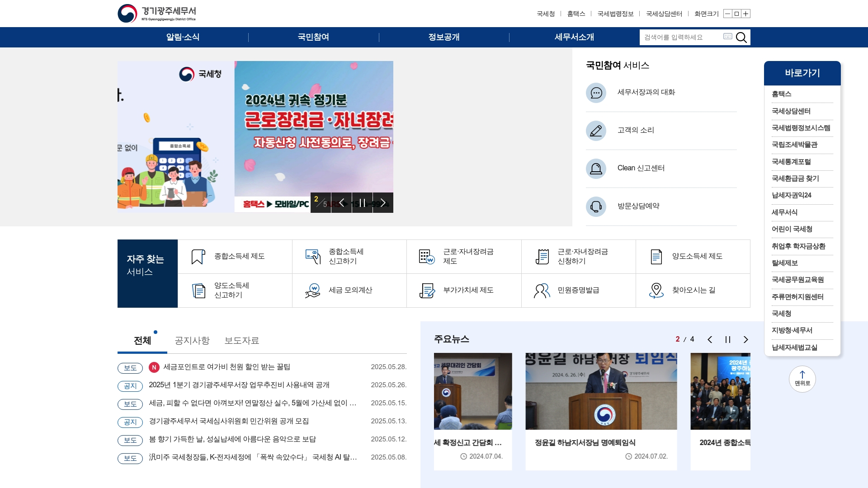This screenshot has height=488, width=868.
Task: Click the 국세청 top link
Action: [x=546, y=14]
